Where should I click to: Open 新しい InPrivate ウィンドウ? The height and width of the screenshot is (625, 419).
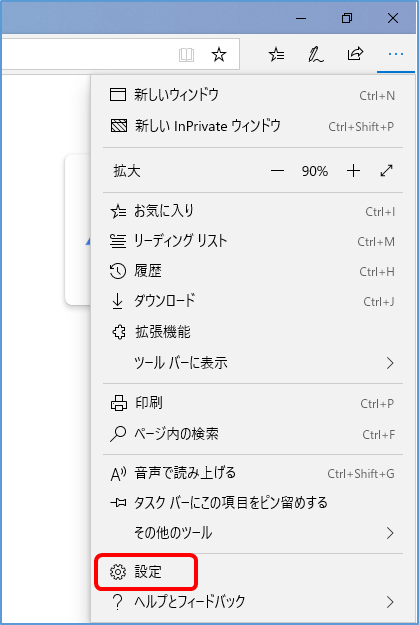tap(253, 126)
